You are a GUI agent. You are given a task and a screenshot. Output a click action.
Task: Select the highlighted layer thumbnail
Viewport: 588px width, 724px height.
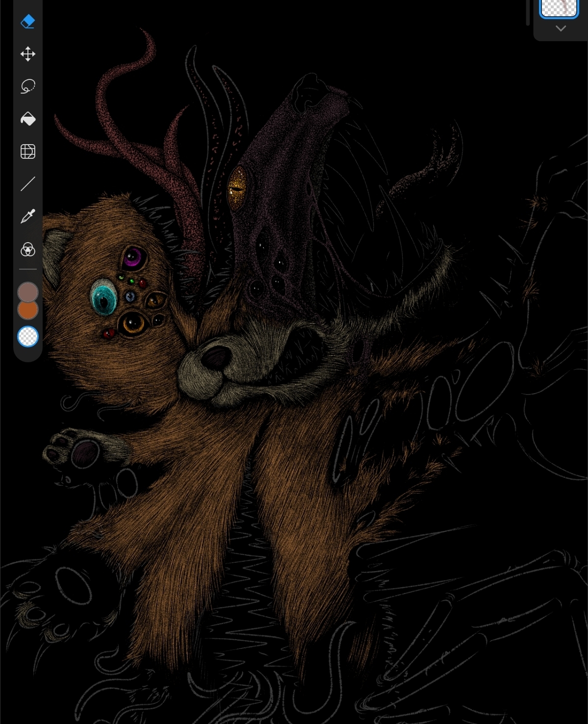[x=559, y=8]
